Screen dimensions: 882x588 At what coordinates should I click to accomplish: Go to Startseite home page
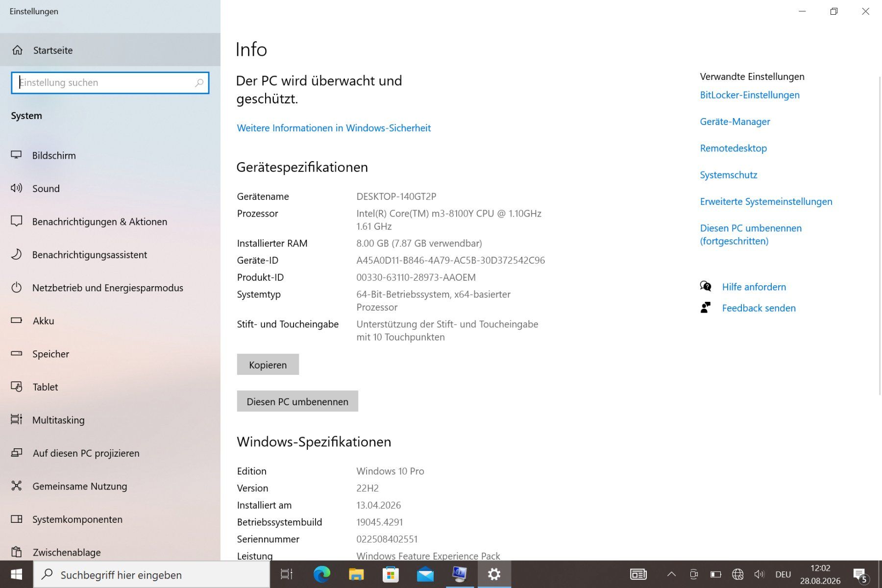[110, 50]
